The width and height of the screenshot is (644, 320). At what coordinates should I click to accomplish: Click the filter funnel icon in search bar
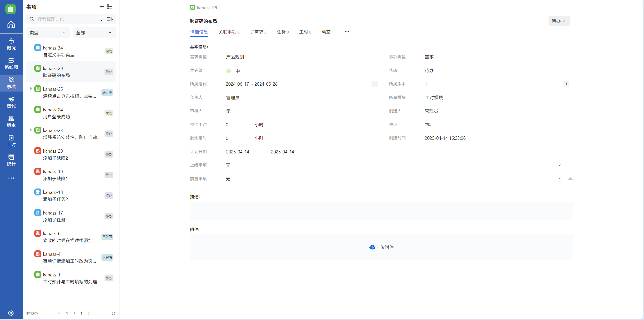tap(101, 19)
